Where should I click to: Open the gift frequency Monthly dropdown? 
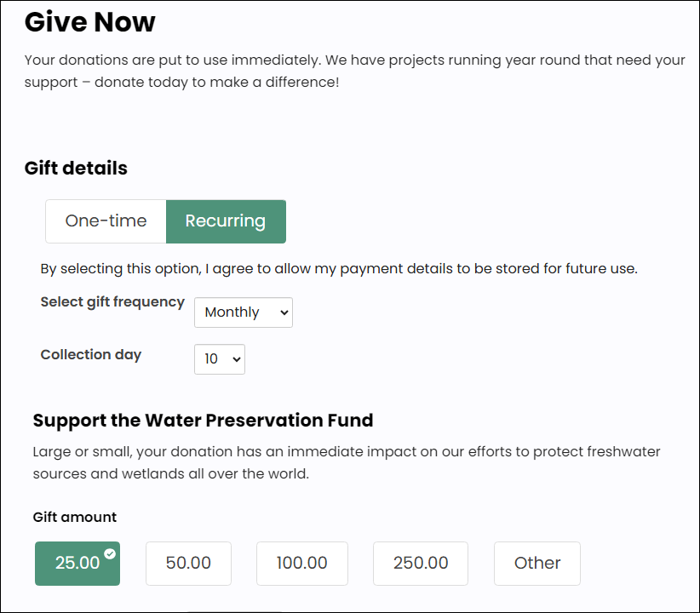pos(244,312)
